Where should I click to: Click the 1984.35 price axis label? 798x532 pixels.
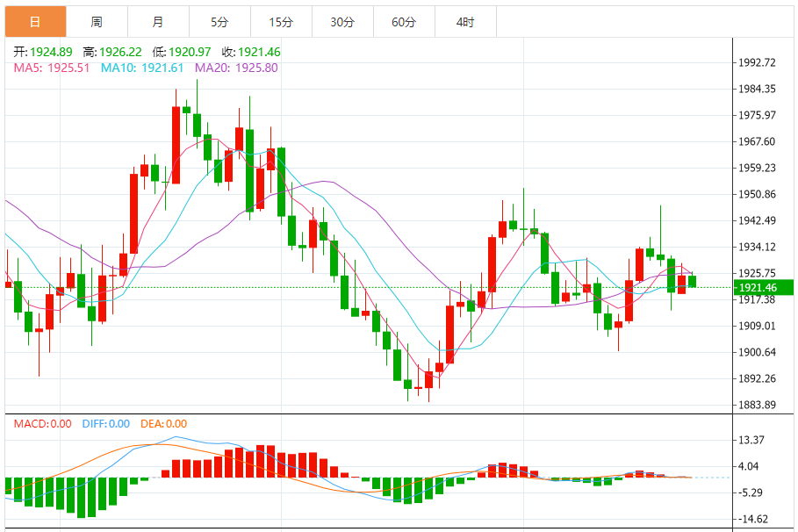coord(758,89)
